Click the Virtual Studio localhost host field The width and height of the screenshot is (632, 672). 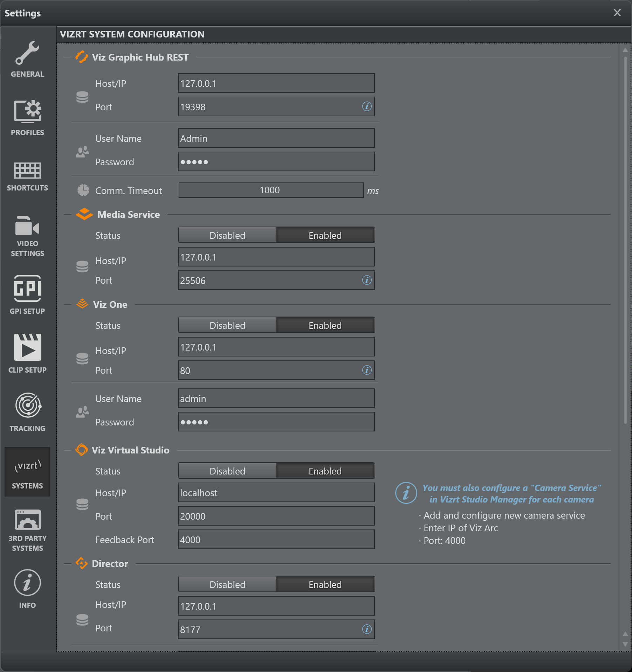pos(276,492)
